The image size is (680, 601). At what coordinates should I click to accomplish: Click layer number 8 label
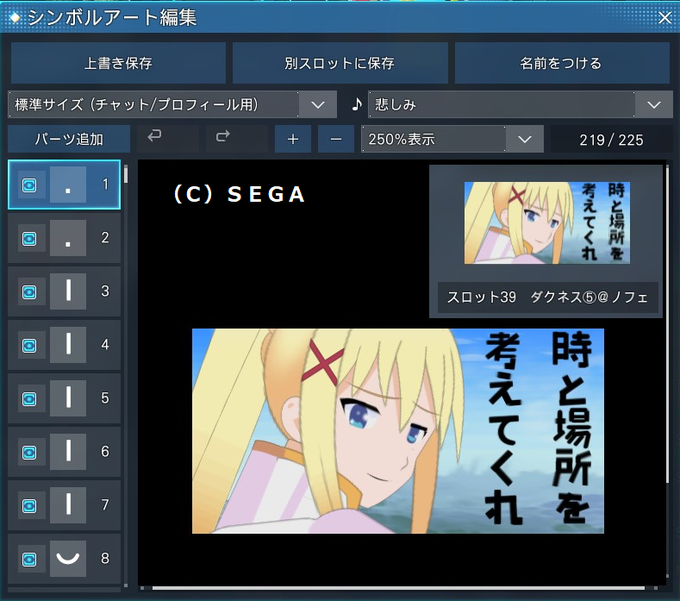(105, 558)
